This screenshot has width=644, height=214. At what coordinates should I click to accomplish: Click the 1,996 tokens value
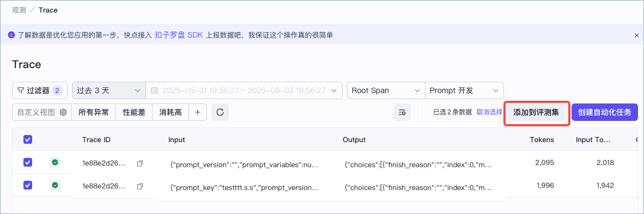[x=545, y=185]
